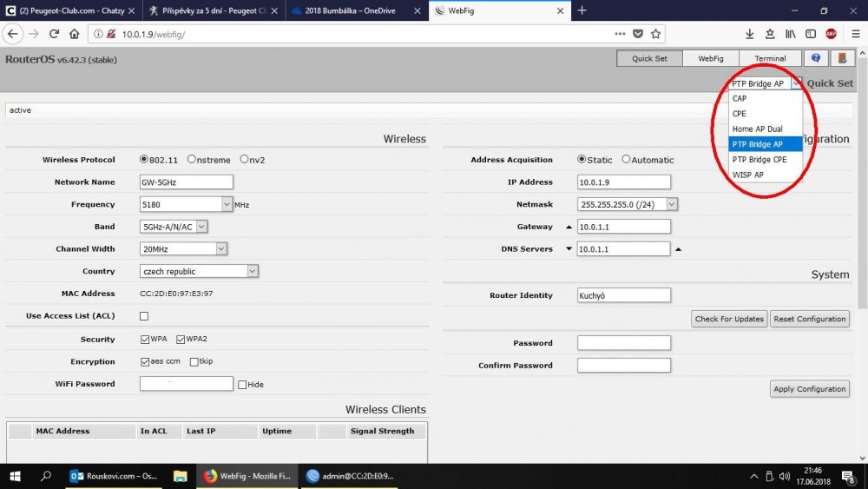Open Firefox library icon
The width and height of the screenshot is (868, 489).
coord(791,34)
